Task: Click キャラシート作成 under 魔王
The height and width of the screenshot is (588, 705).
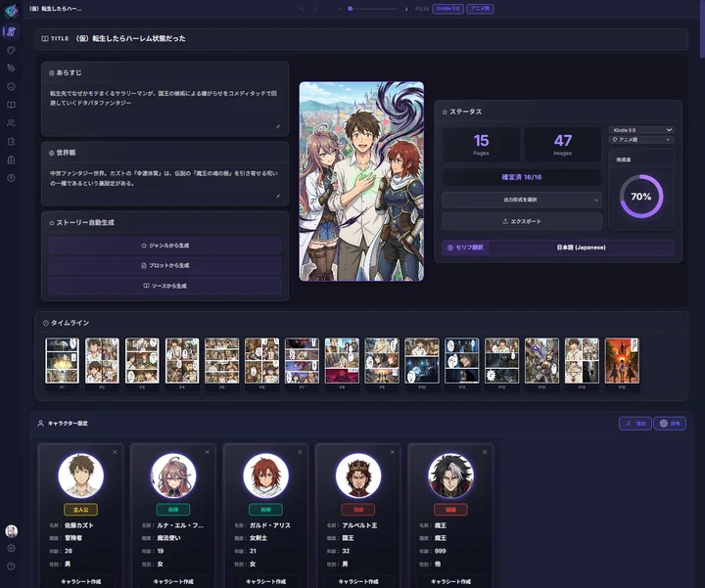Action: coord(451,581)
